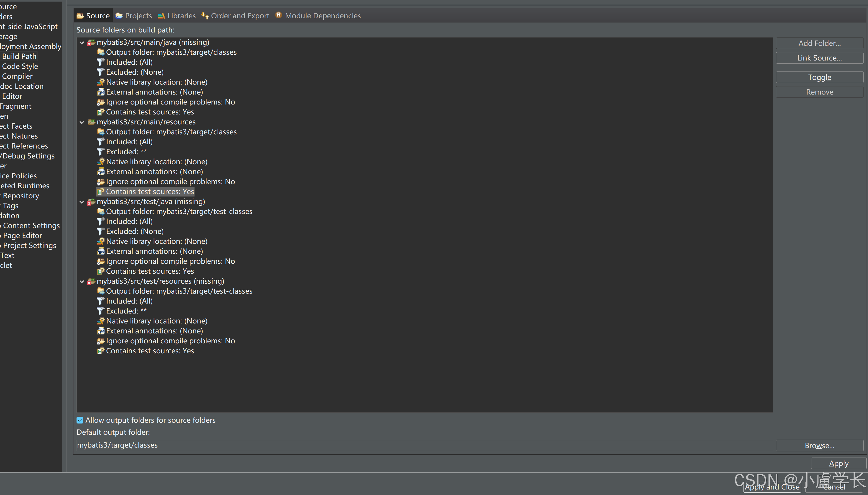Collapse the mybatis3/src/test/resources node
This screenshot has width=868, height=495.
click(x=82, y=282)
